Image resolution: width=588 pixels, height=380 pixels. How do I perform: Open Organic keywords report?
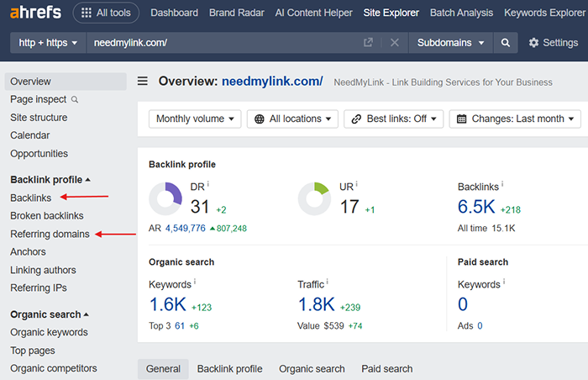tap(49, 332)
